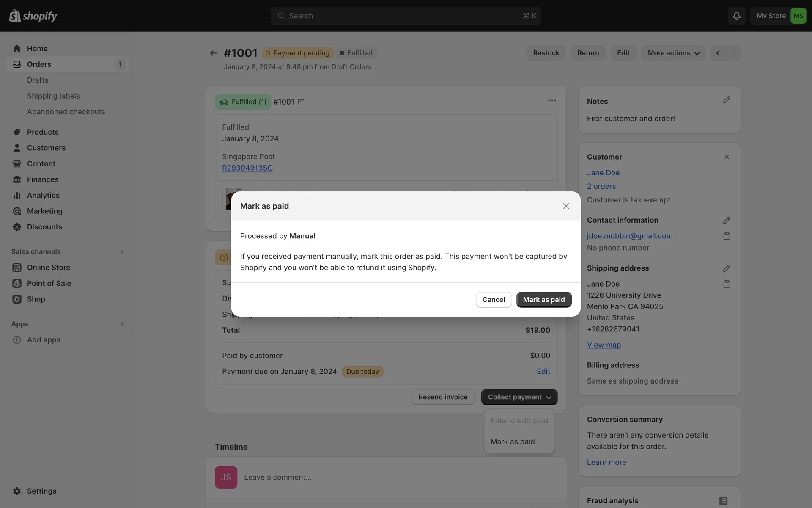Open the fulfillment three-dots menu
Image resolution: width=812 pixels, height=508 pixels.
click(x=552, y=101)
